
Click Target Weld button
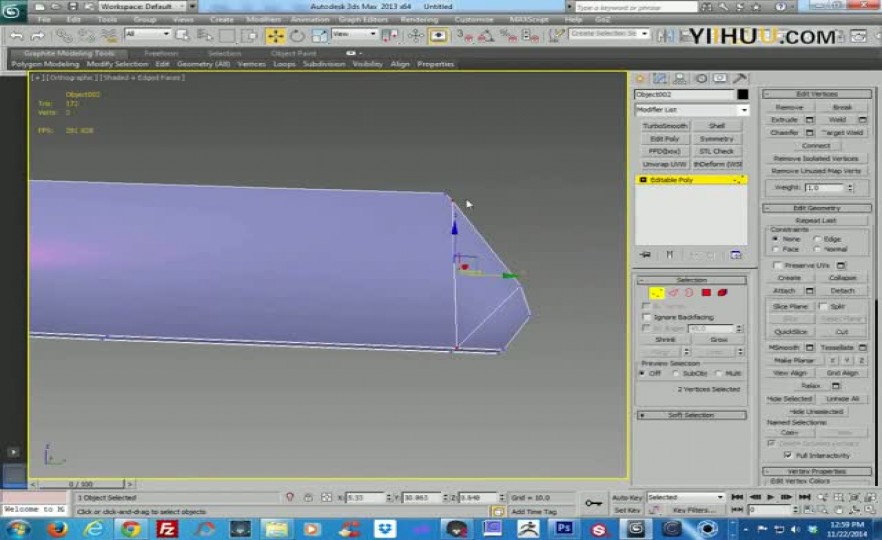point(843,133)
